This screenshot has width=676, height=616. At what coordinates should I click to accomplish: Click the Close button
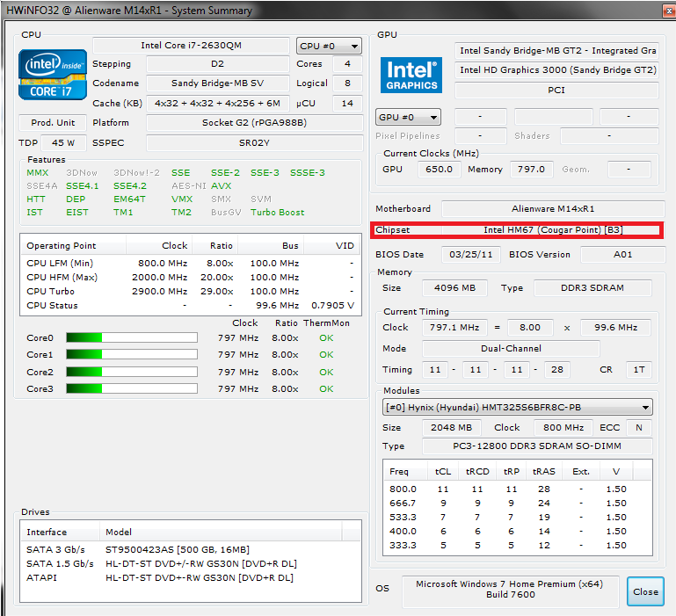pyautogui.click(x=645, y=592)
